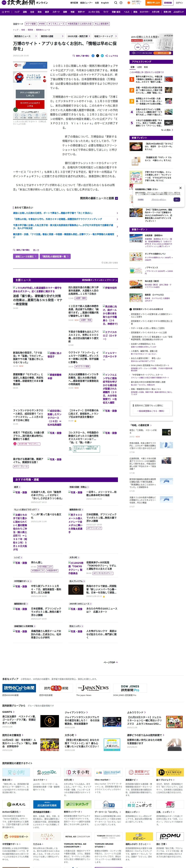Image resolution: width=186 pixels, height=868 pixels.
Task: Expand the 関西発の連載 category chevron
Action: click(x=63, y=36)
